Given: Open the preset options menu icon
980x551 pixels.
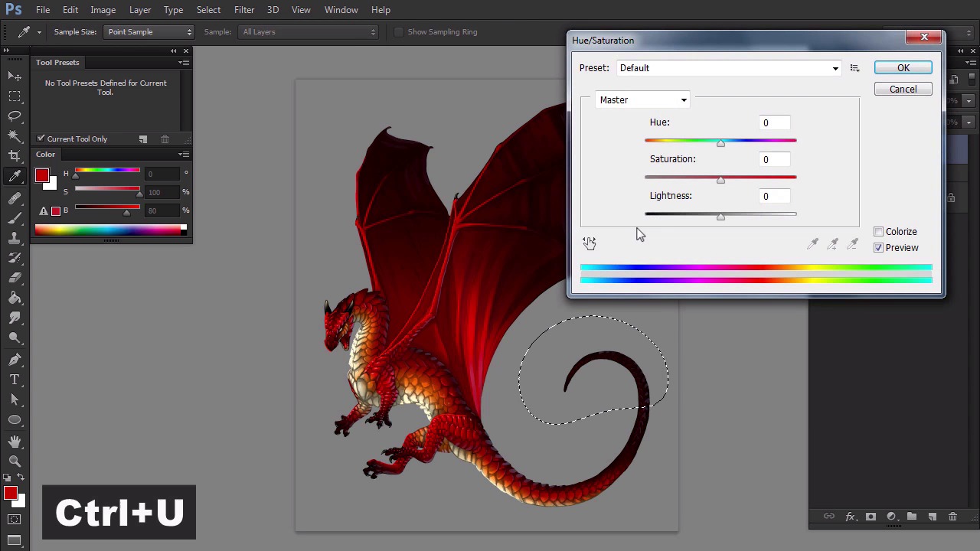Looking at the screenshot, I should click(x=854, y=68).
